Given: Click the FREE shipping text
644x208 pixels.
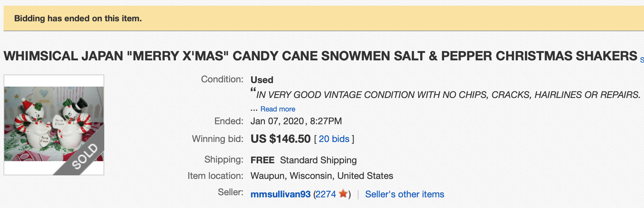Looking at the screenshot, I should tap(262, 160).
